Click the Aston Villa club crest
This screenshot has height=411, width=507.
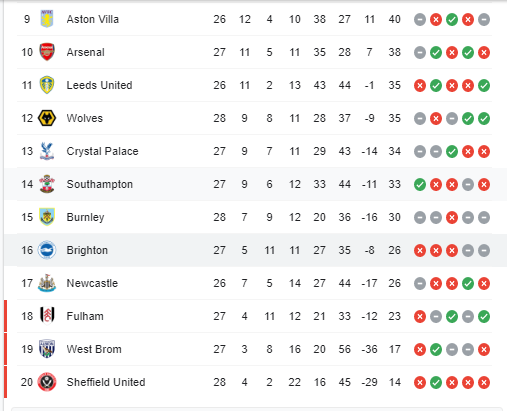tap(47, 19)
